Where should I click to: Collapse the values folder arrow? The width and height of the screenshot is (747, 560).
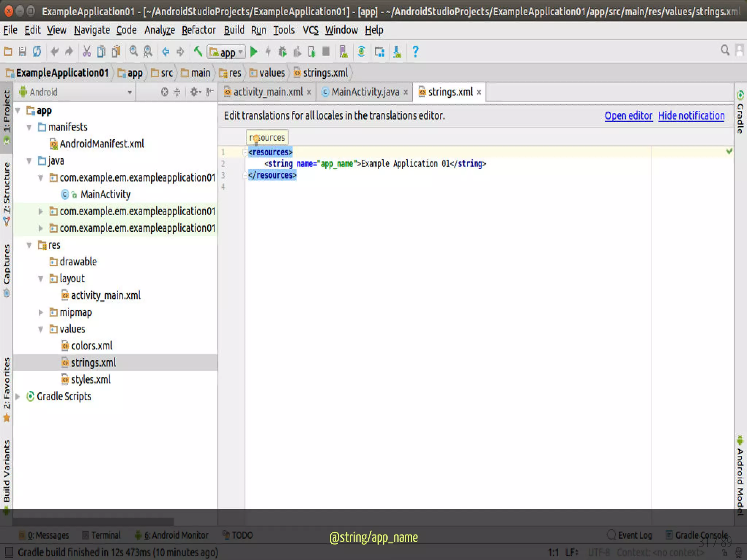point(41,329)
